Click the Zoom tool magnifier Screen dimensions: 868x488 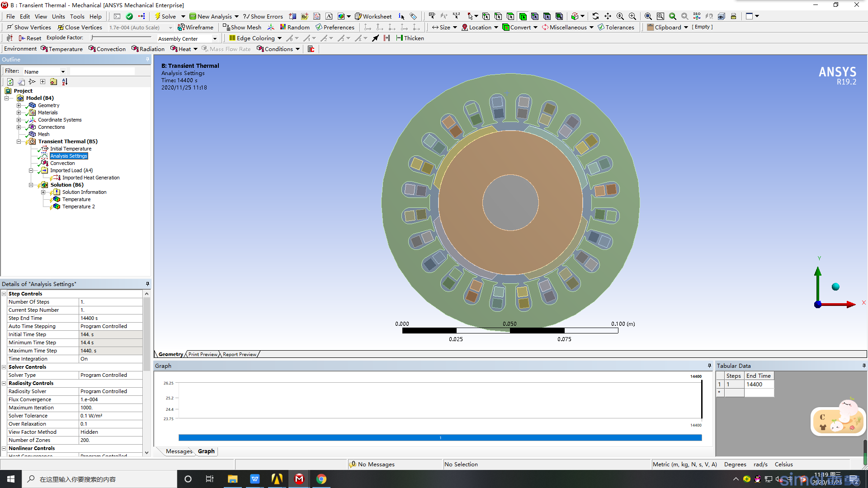point(620,16)
